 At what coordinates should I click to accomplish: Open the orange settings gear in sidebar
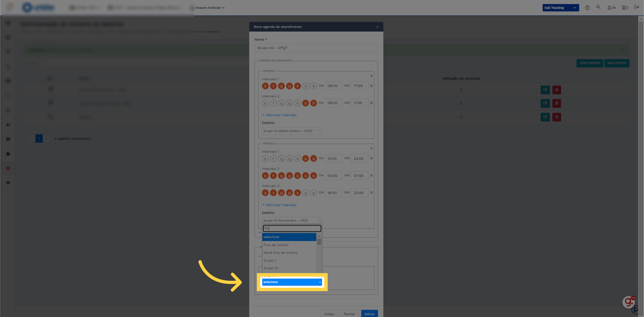point(8,168)
